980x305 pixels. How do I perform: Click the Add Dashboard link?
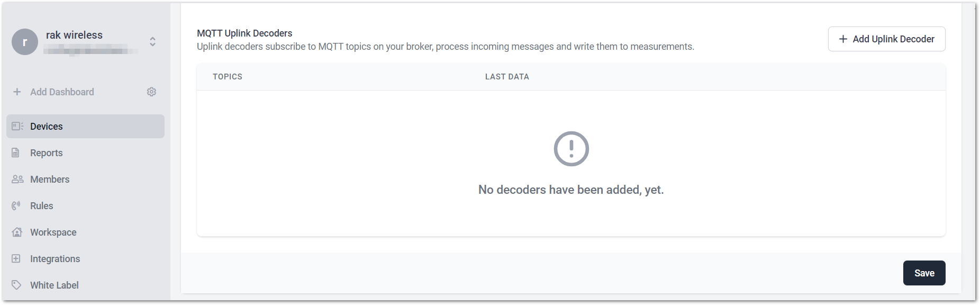click(x=62, y=92)
